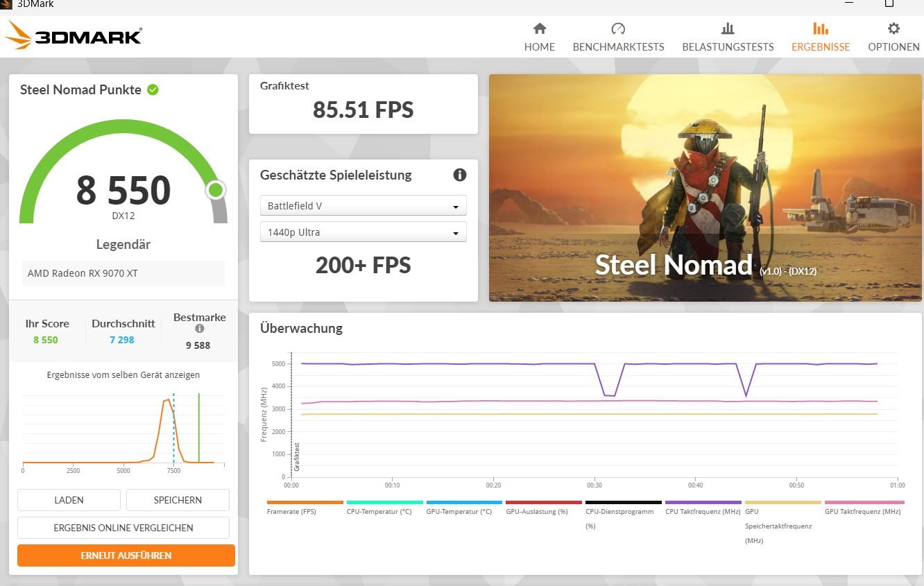Click the Durchschnitt value 7 298
The width and height of the screenshot is (924, 586).
click(x=122, y=340)
